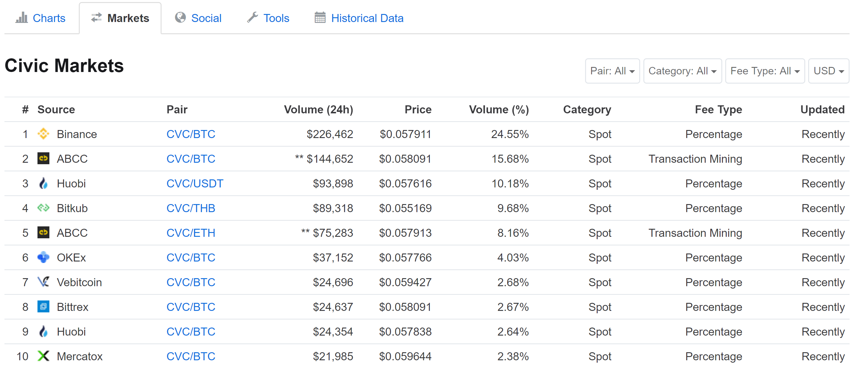Open the USD currency dropdown
This screenshot has width=868, height=368.
click(x=828, y=71)
